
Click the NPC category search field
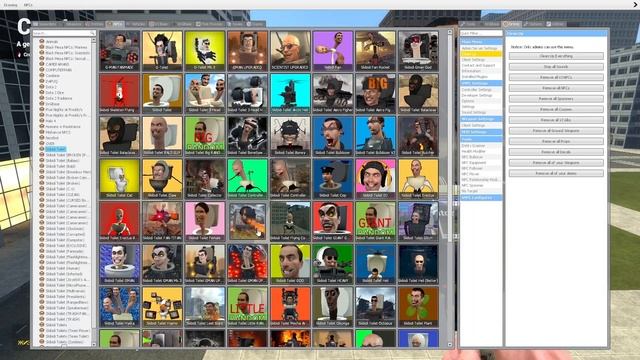64,33
